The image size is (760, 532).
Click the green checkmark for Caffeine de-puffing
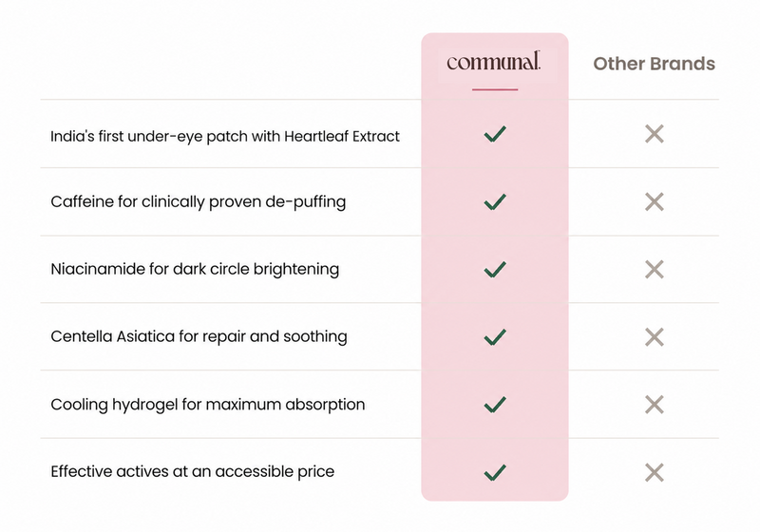495,202
